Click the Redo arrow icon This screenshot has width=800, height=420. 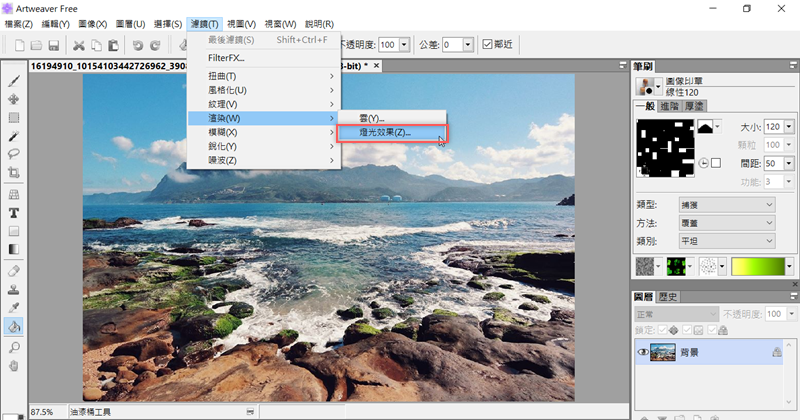pyautogui.click(x=155, y=45)
